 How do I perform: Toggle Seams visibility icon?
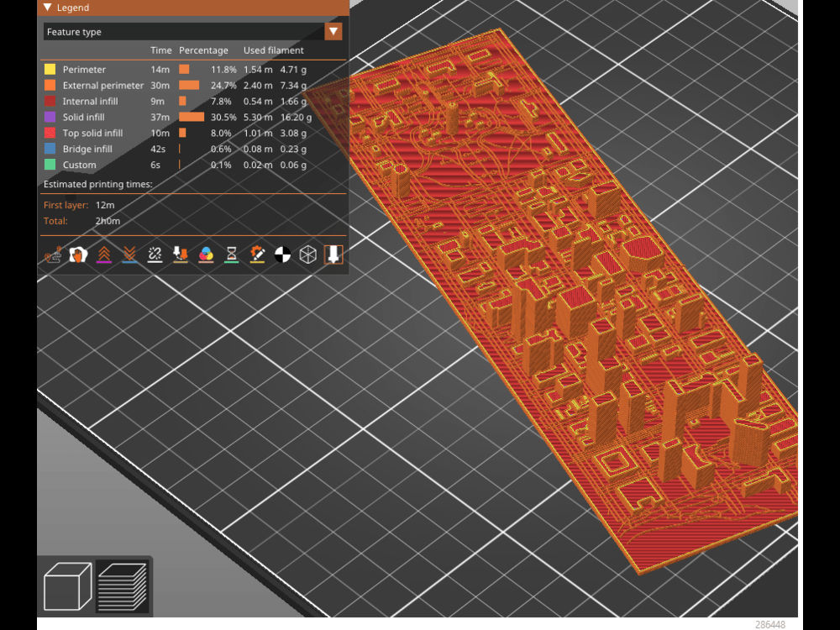point(155,255)
